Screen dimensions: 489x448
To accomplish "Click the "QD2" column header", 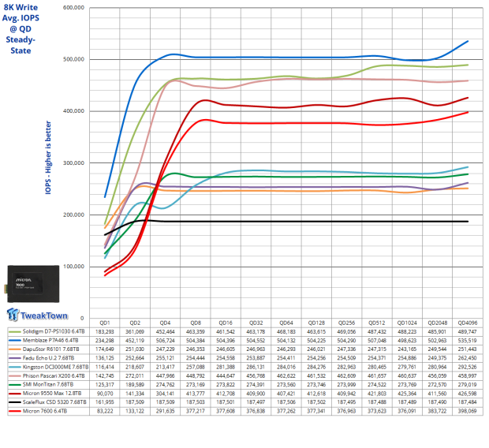I will click(x=135, y=323).
